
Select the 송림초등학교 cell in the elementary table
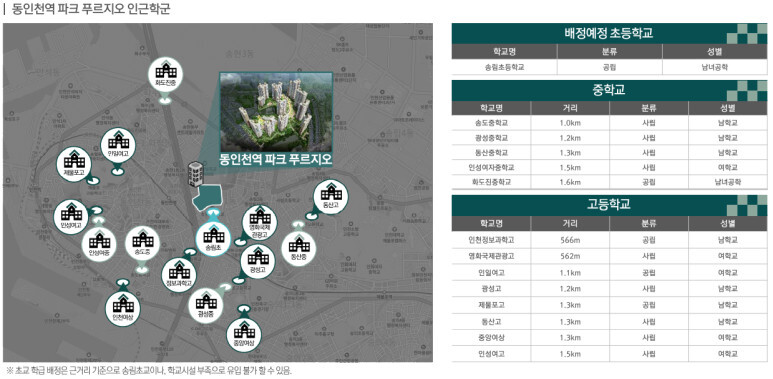pyautogui.click(x=504, y=67)
